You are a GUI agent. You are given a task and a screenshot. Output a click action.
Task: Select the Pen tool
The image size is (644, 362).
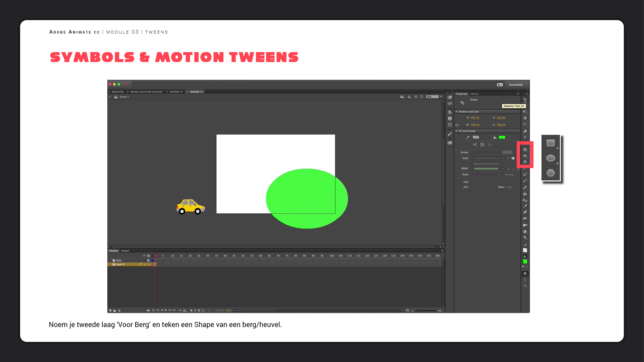[x=525, y=131]
